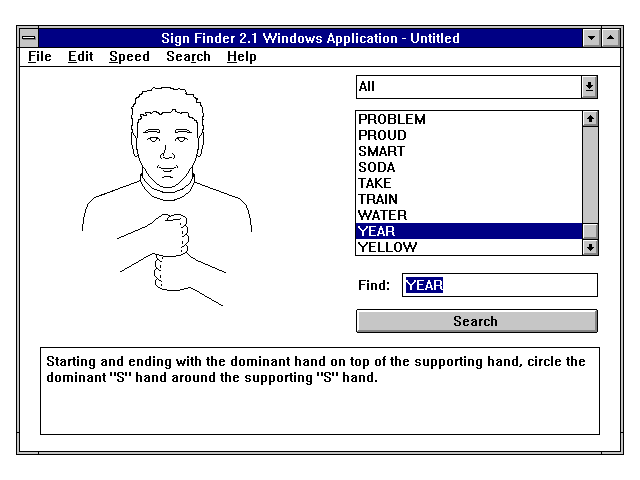Open the Speed menu
The width and height of the screenshot is (640, 480).
click(129, 57)
